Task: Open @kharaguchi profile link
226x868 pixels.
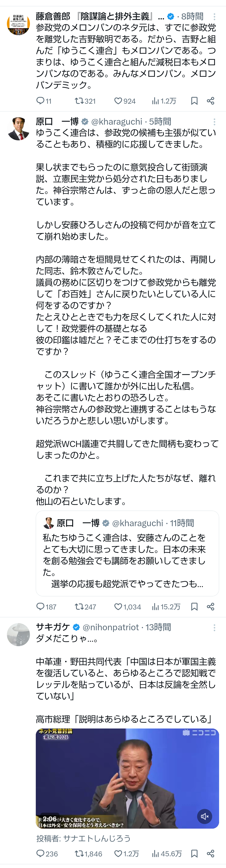Action: (117, 122)
